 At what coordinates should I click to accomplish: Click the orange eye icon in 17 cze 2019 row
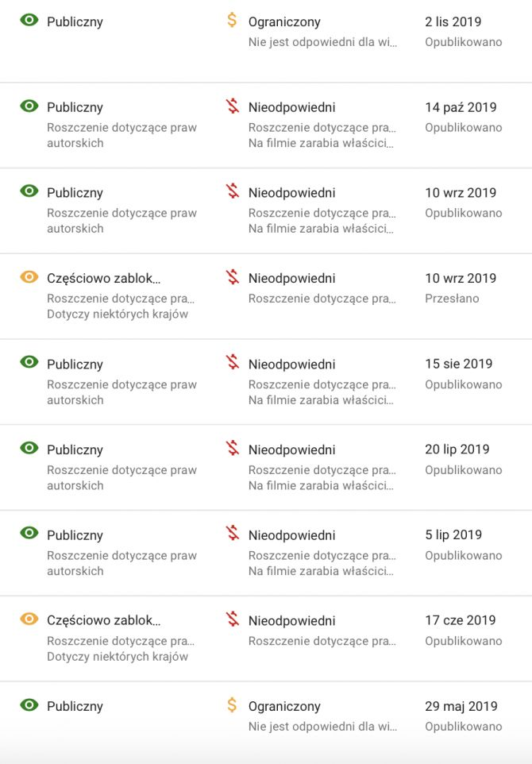(29, 619)
